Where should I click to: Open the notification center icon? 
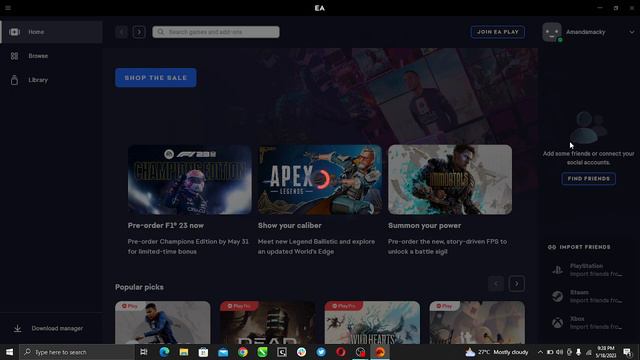[x=627, y=352]
